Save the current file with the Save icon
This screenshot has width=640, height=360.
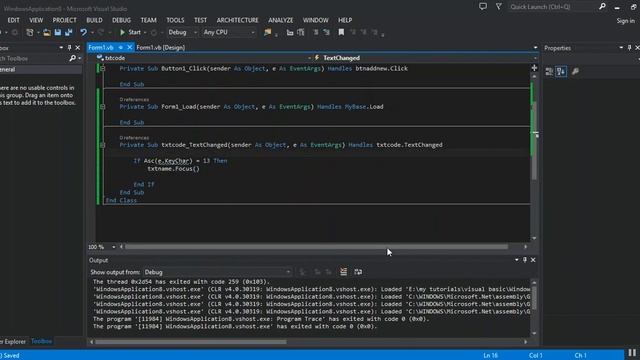[58, 32]
